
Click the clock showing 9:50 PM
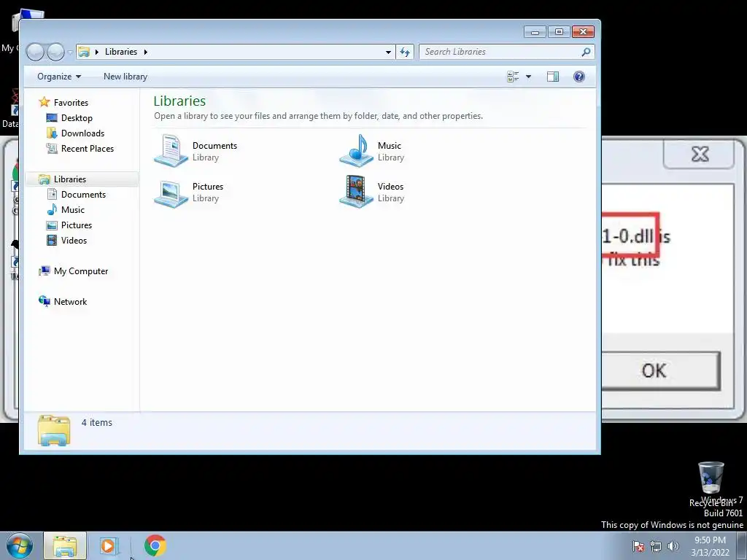click(710, 540)
